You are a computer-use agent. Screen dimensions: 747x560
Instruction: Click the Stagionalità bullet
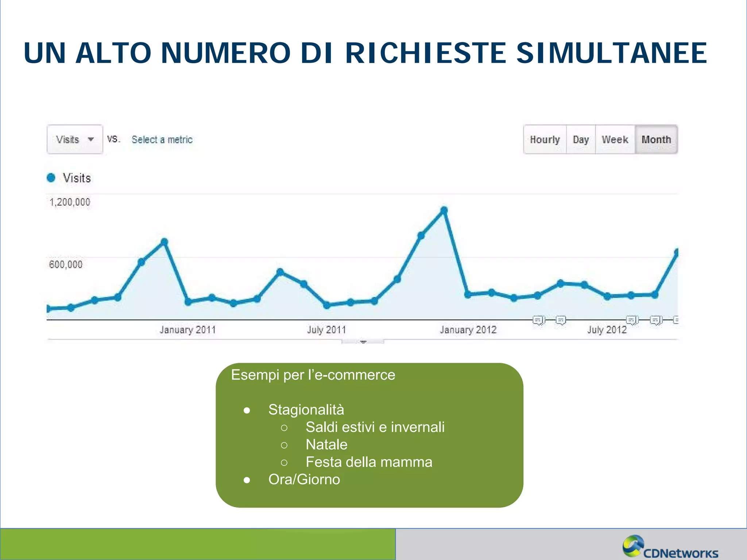tap(306, 410)
